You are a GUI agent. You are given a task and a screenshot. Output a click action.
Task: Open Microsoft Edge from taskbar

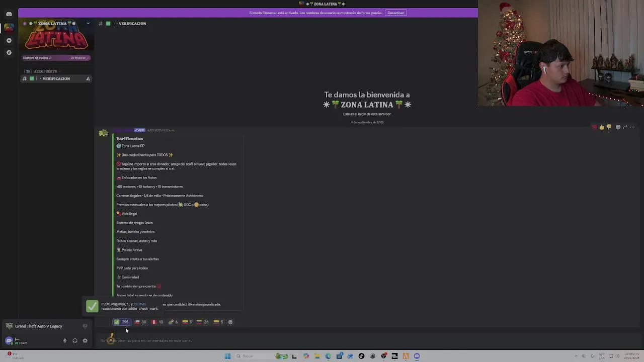328,356
